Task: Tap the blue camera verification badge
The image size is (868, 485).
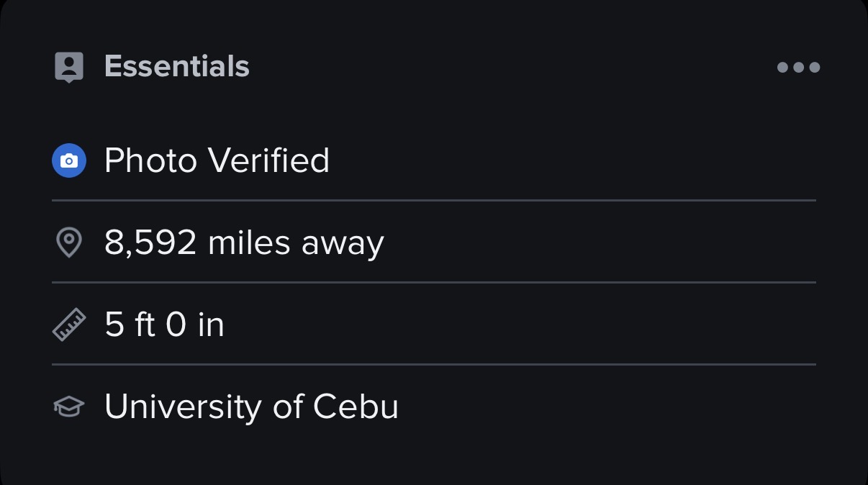Action: [69, 160]
